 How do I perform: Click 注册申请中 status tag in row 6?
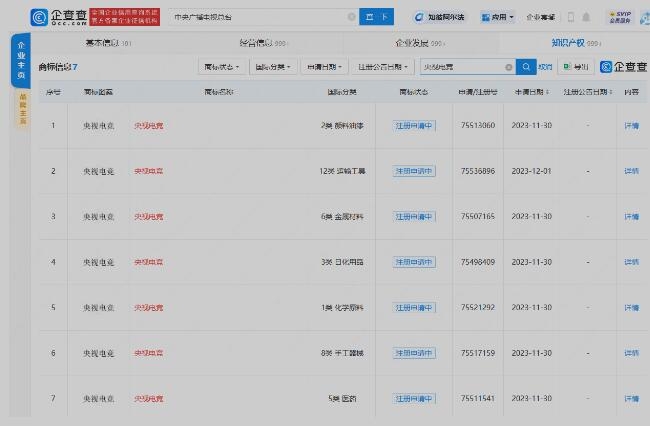click(414, 353)
